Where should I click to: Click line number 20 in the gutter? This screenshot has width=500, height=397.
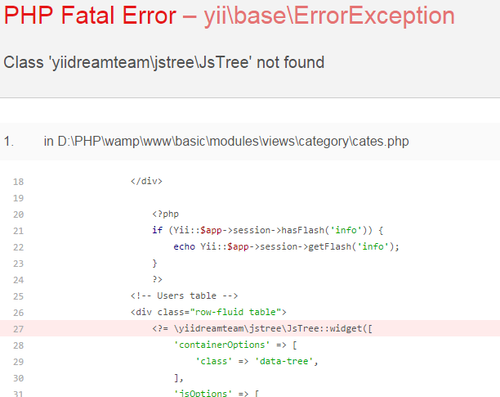18,215
